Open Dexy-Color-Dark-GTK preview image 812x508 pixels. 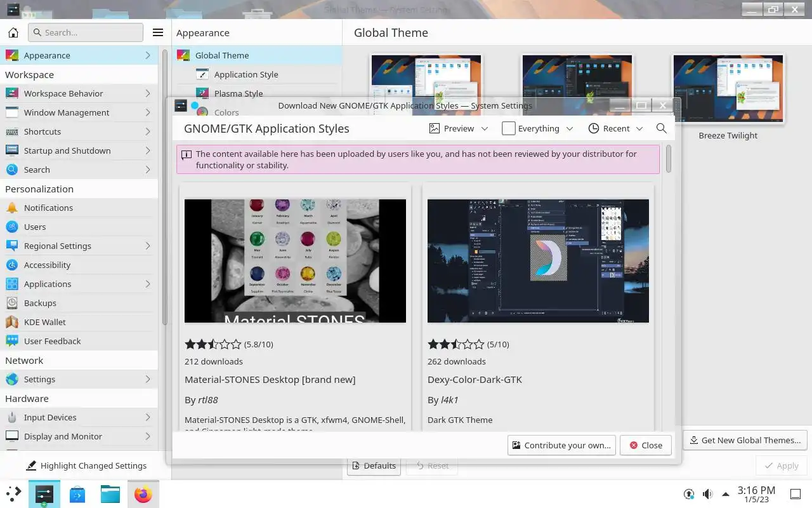tap(538, 261)
